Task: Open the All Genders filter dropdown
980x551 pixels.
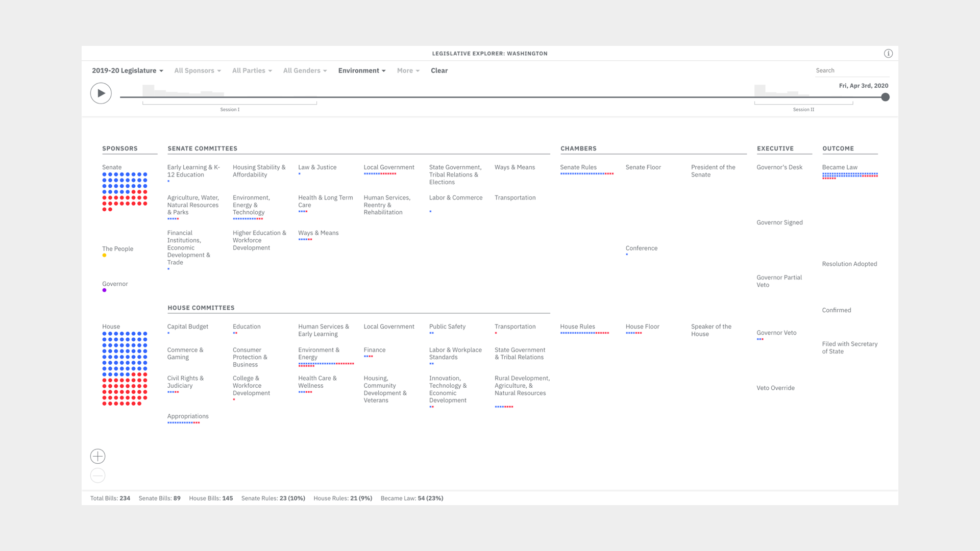Action: [305, 70]
